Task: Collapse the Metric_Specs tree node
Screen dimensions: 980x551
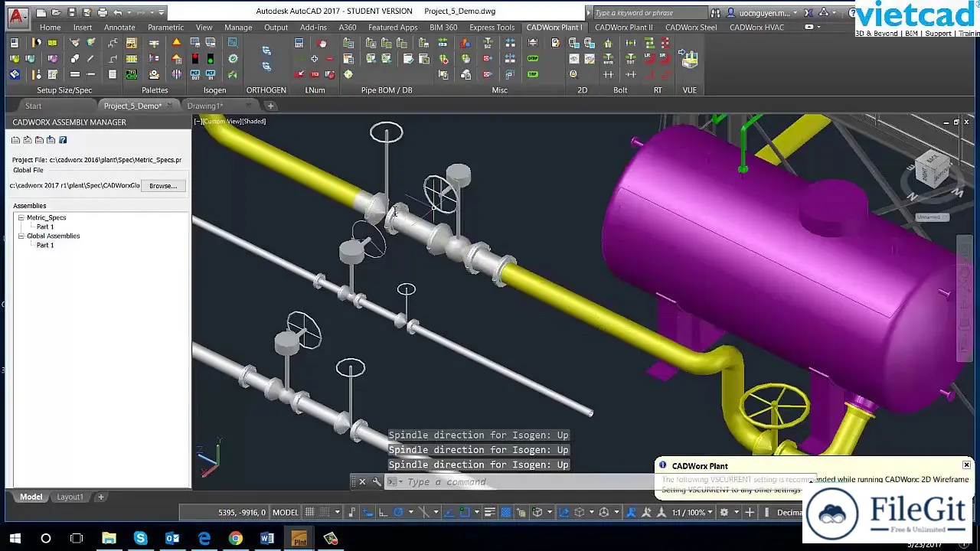Action: click(x=21, y=218)
